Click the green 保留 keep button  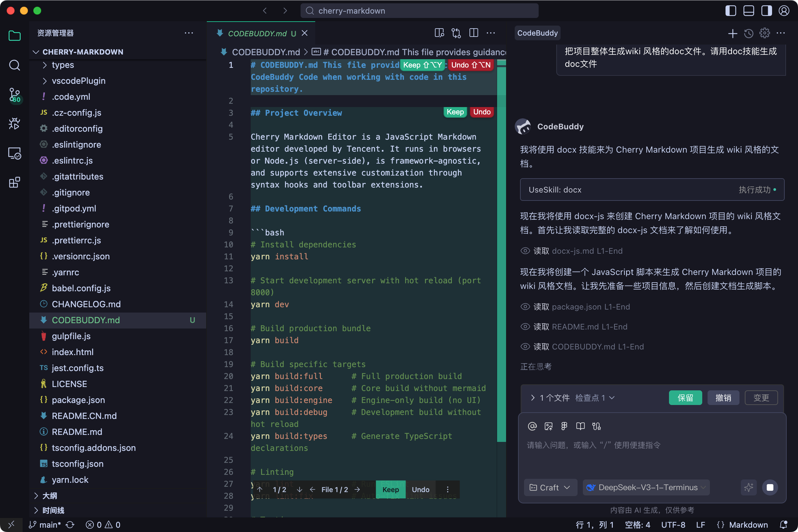685,398
